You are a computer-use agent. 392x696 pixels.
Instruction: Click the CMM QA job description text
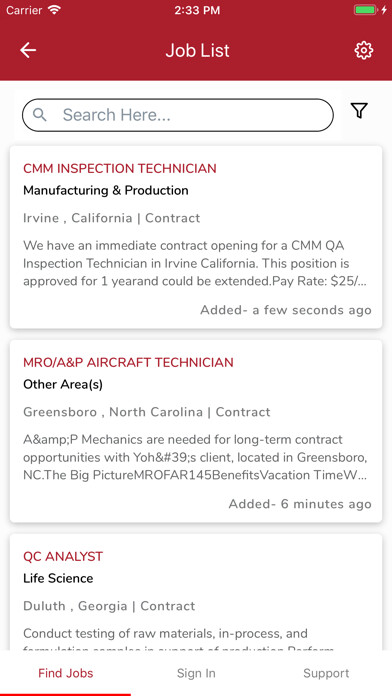point(195,264)
